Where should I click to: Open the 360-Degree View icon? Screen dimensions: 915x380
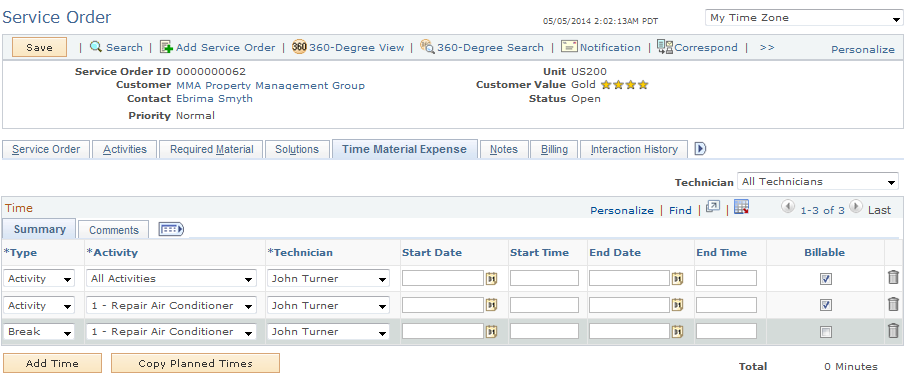pos(299,47)
